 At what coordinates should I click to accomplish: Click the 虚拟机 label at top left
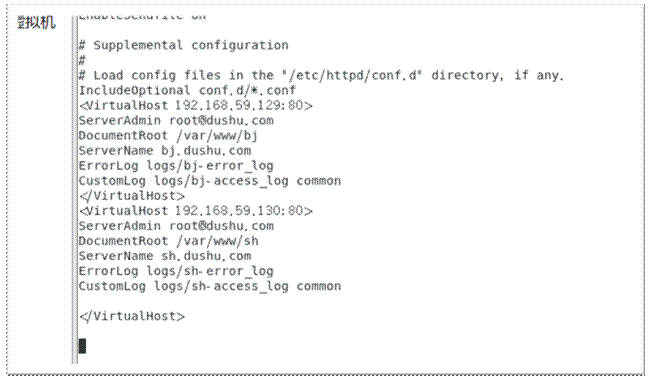(x=36, y=22)
